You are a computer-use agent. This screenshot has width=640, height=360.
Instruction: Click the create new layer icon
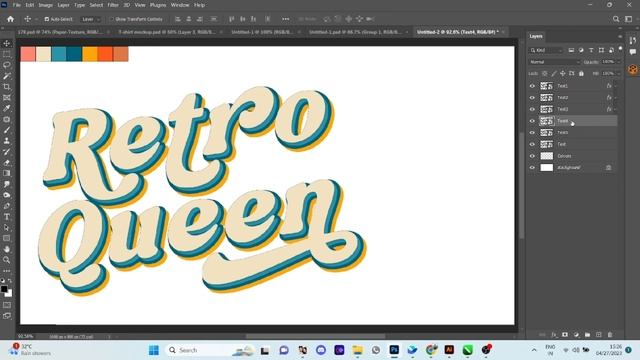pos(599,335)
